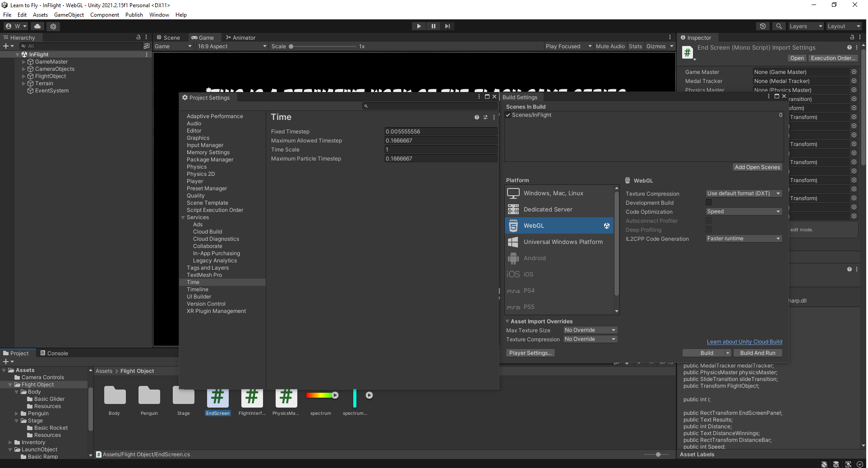Open the Texture Compression format dropdown
The height and width of the screenshot is (468, 868).
point(743,193)
